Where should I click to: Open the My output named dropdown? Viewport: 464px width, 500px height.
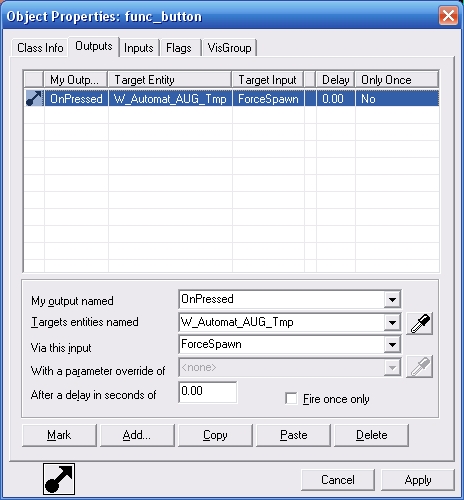(392, 299)
